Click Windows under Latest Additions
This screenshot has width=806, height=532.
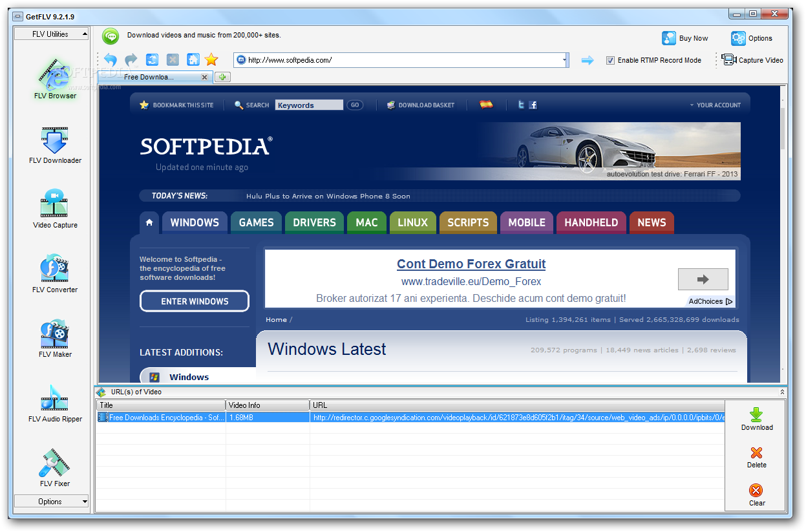point(189,377)
